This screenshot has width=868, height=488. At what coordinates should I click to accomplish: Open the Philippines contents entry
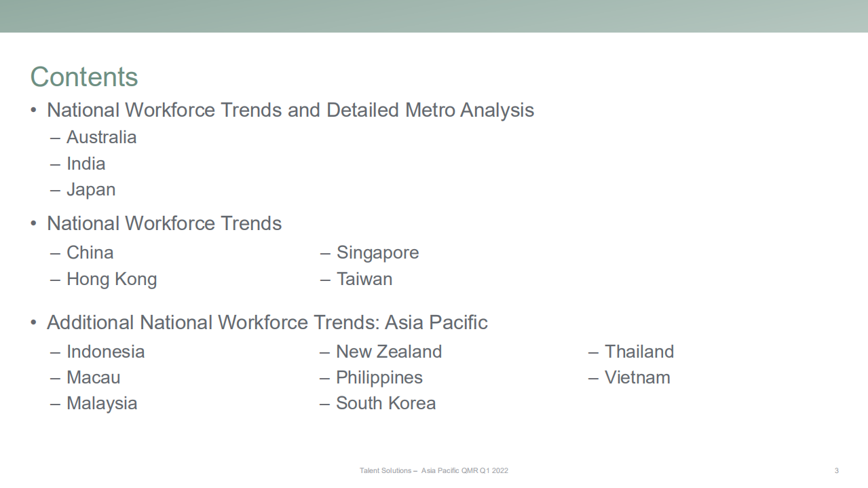click(x=379, y=377)
